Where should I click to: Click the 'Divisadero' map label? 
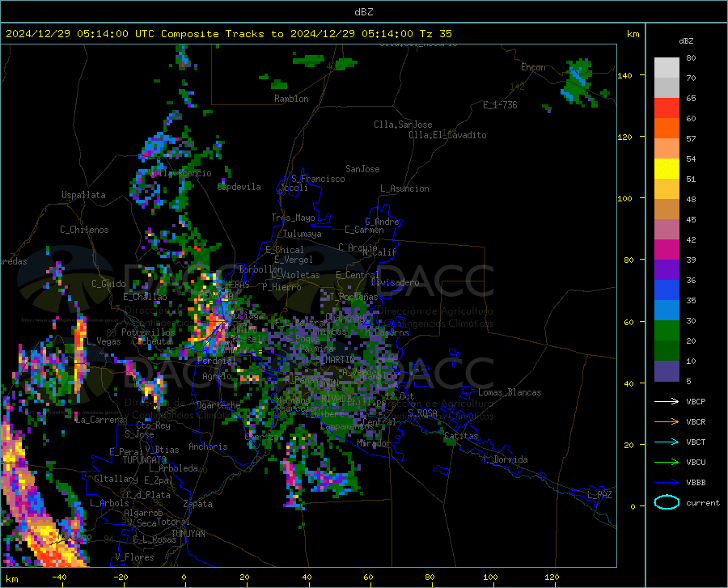tap(395, 282)
